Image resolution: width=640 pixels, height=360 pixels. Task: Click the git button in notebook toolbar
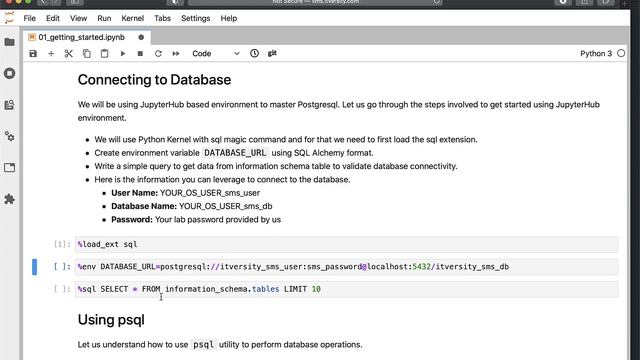pos(272,53)
